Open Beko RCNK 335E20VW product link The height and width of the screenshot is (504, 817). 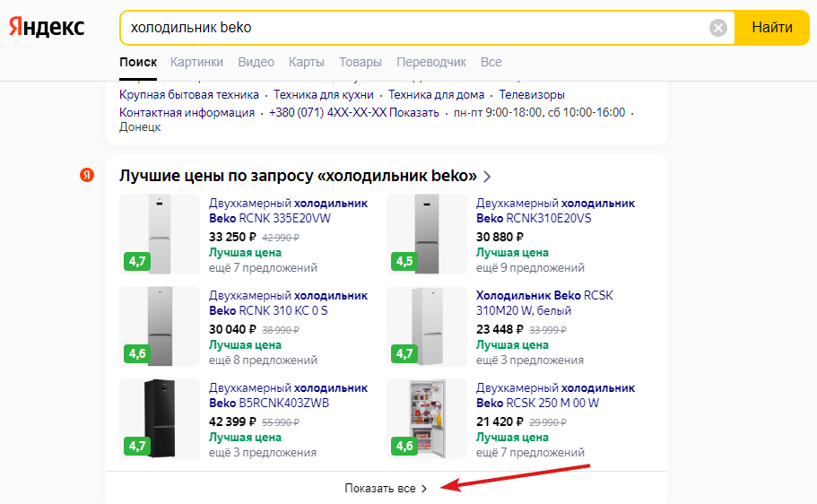coord(288,211)
